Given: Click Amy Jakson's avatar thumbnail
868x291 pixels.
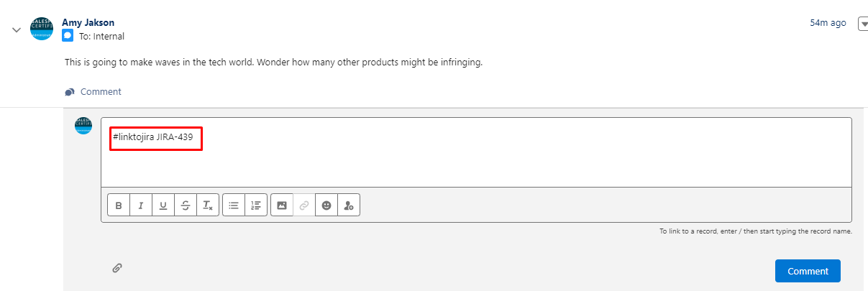Looking at the screenshot, I should click(42, 29).
